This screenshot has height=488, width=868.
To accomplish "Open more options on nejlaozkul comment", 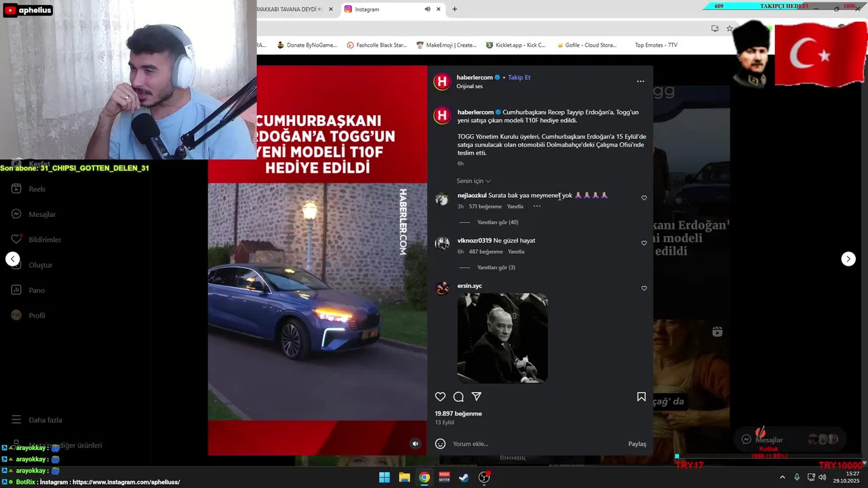I will pyautogui.click(x=537, y=206).
